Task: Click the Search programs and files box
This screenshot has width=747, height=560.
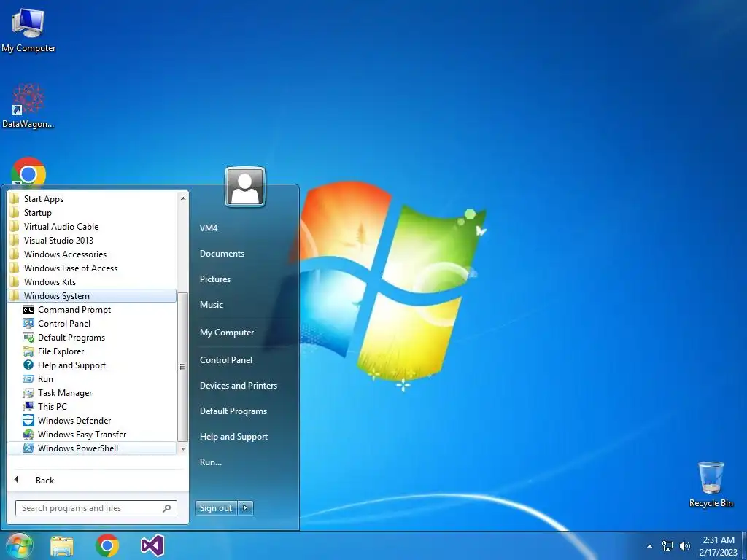Action: click(x=96, y=508)
